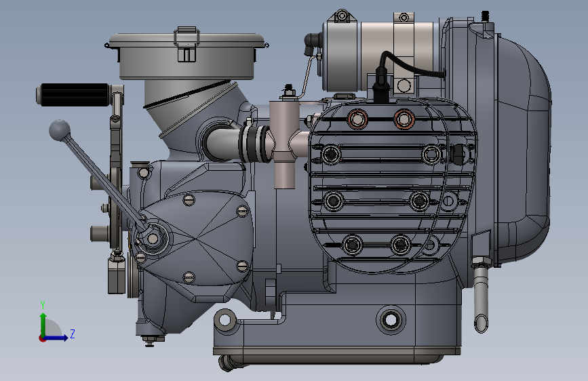
Task: Select the mounting lug hole at lower left crankcase
Action: click(224, 320)
